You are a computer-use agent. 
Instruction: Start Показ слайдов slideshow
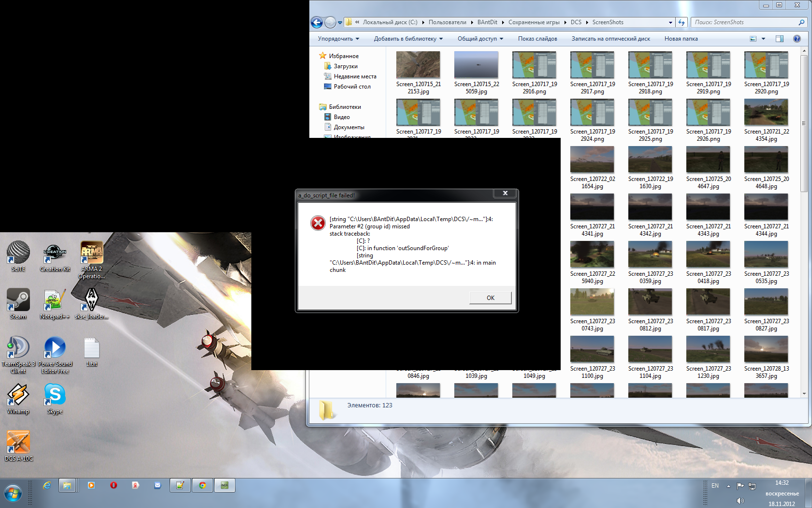(x=537, y=39)
